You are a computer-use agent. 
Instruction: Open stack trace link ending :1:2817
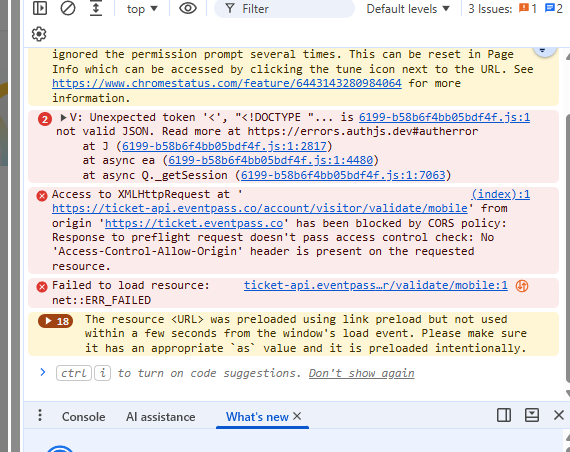point(224,146)
